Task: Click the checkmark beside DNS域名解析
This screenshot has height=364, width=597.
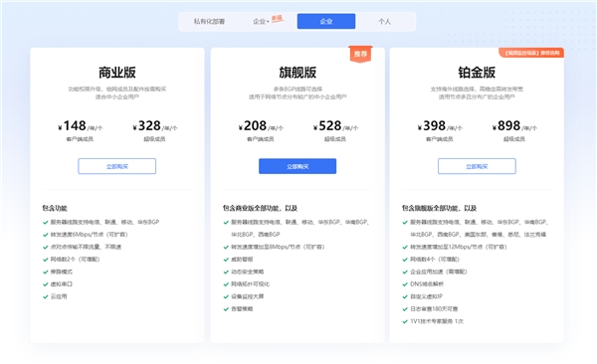Action: 405,284
